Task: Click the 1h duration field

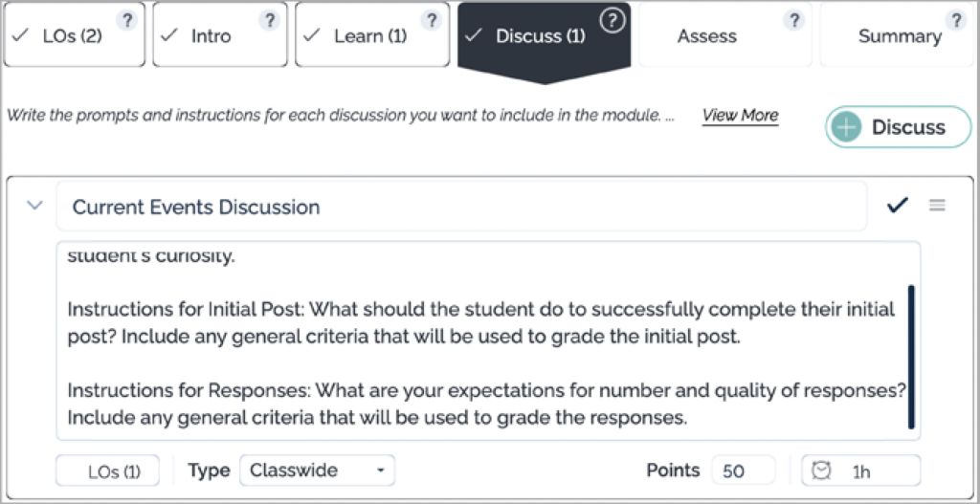Action: tap(860, 471)
